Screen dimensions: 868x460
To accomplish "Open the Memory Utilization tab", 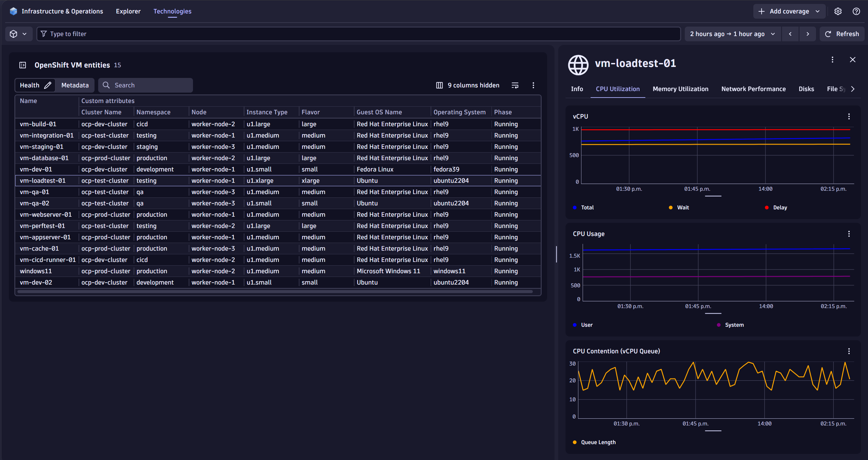I will pos(680,89).
